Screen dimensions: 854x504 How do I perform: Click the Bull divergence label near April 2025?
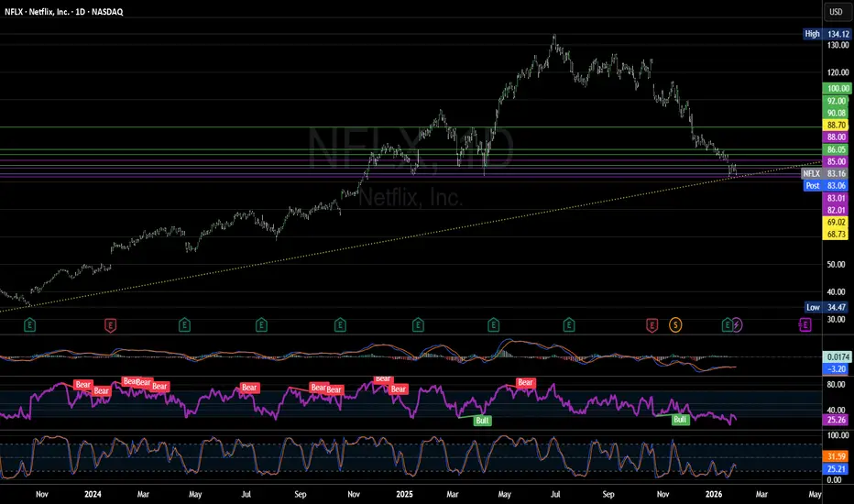[483, 421]
